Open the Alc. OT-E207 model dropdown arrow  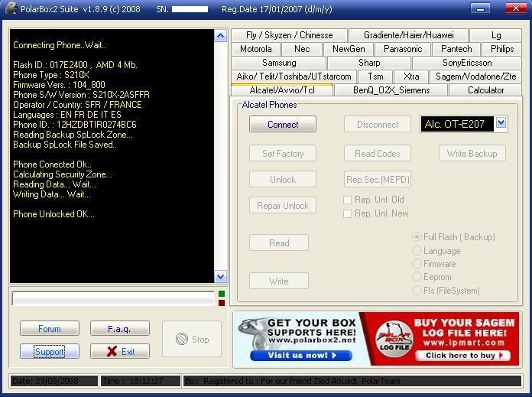pos(501,123)
